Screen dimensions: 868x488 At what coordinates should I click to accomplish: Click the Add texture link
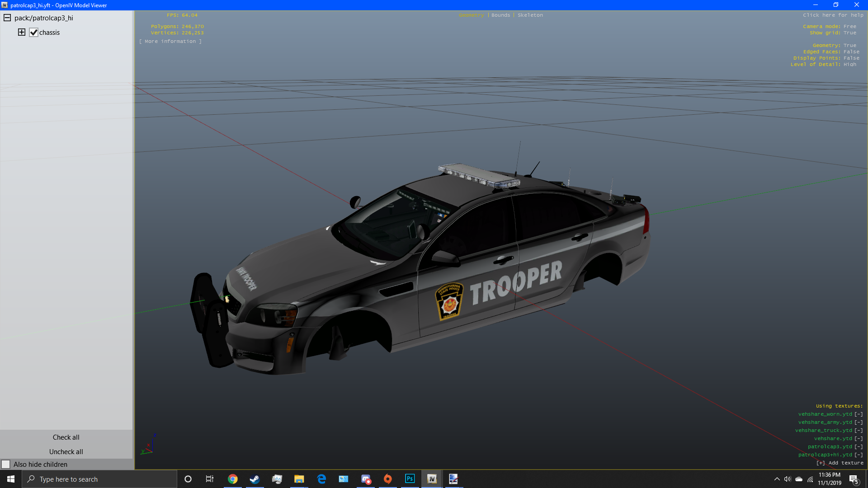pyautogui.click(x=840, y=463)
